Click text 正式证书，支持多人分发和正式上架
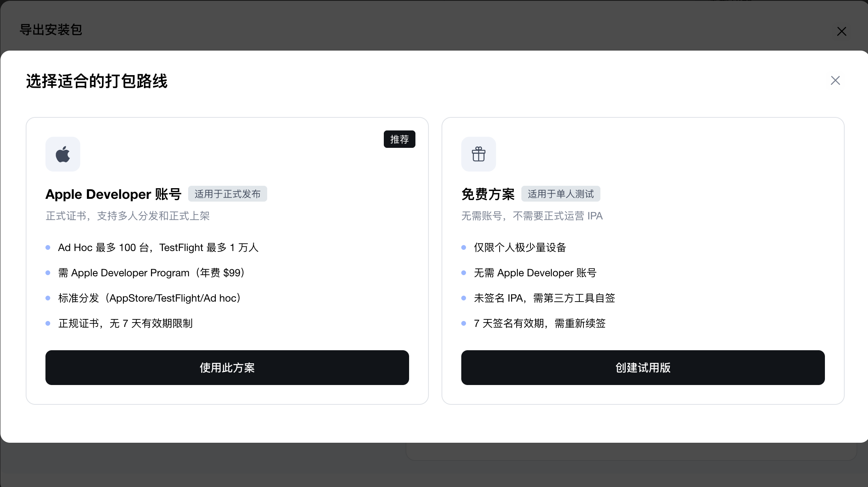 [x=128, y=216]
